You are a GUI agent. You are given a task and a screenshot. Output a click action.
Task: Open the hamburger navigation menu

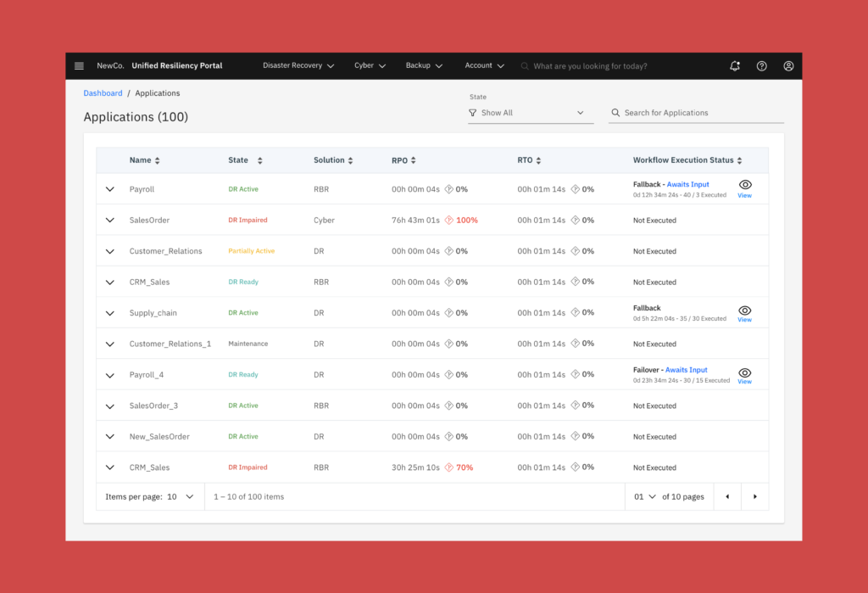pos(79,66)
